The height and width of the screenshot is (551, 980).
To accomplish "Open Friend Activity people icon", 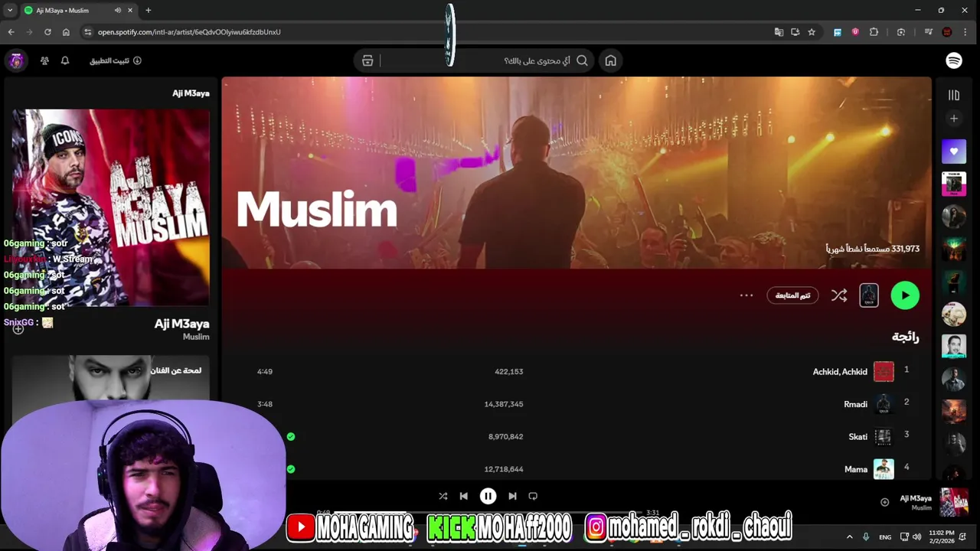I will (x=44, y=60).
